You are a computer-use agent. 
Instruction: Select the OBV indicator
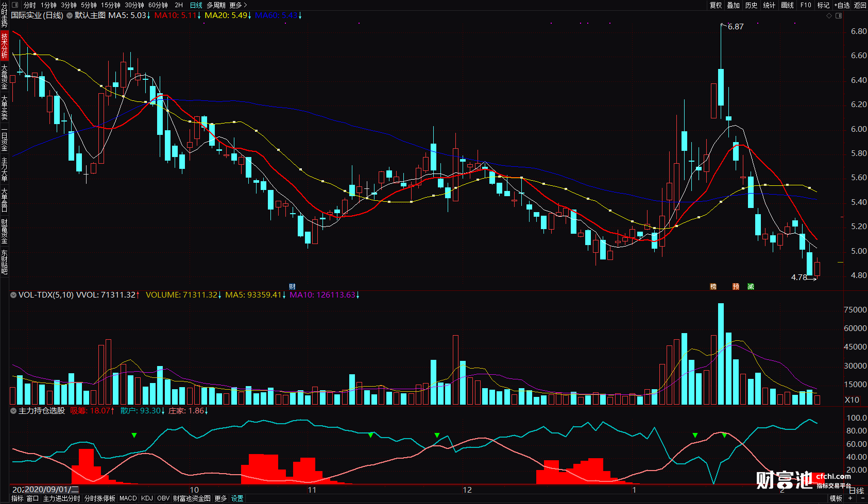pos(163,498)
